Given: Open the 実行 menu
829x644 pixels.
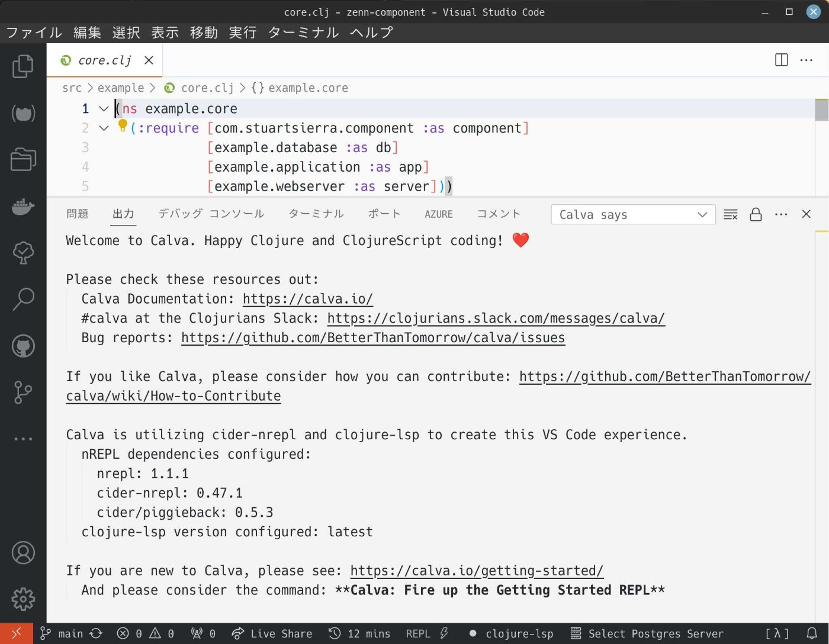Looking at the screenshot, I should 243,33.
